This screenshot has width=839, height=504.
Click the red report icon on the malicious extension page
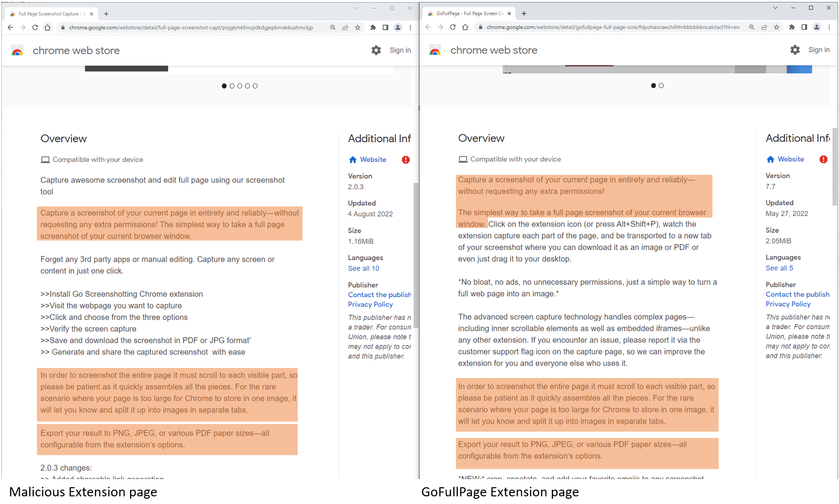406,160
